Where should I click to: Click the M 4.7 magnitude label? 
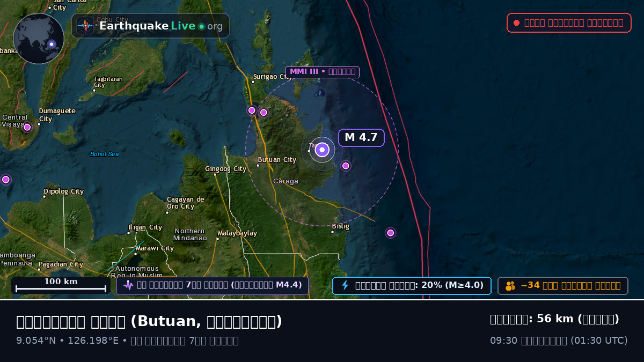tap(361, 138)
